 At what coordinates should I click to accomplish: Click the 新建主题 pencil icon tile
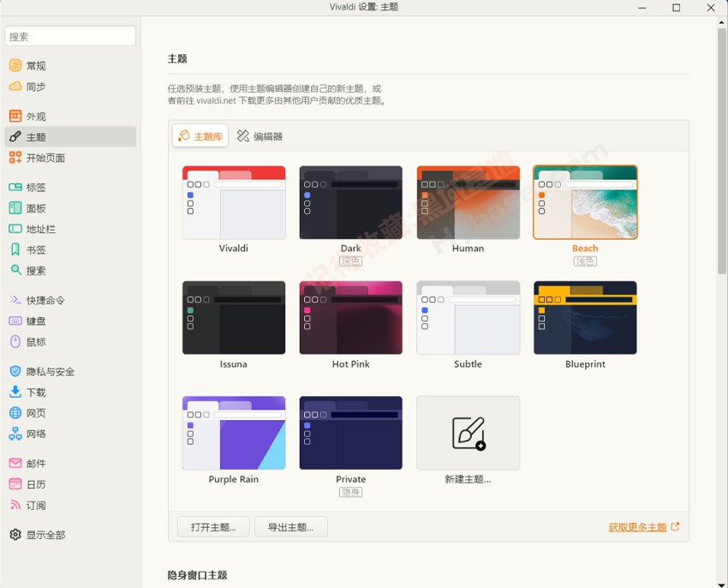[468, 433]
